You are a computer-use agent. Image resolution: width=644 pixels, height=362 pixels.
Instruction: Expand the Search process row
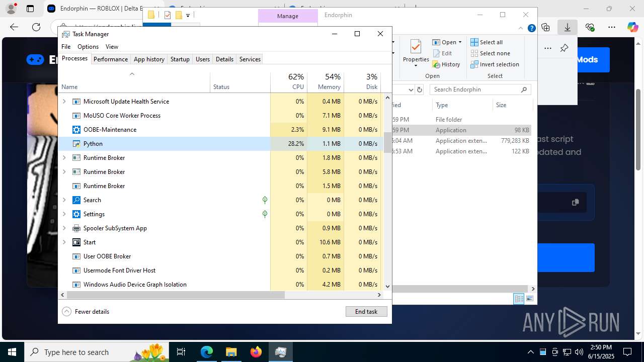point(64,200)
